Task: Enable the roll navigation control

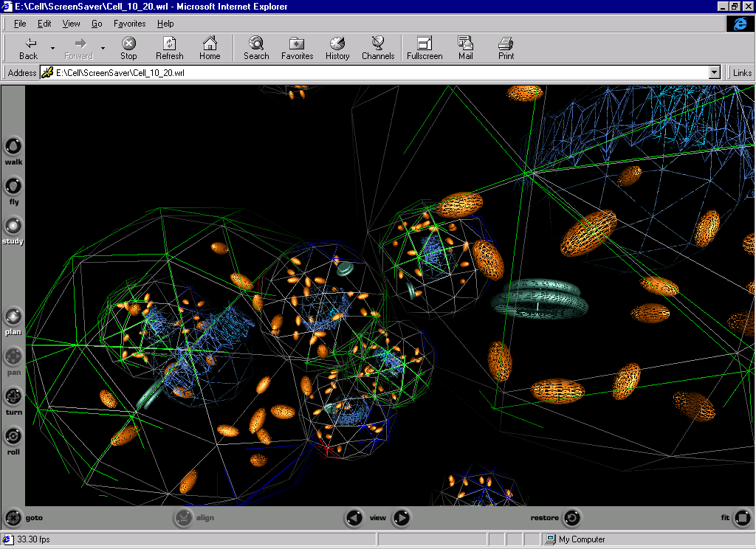Action: coord(13,437)
